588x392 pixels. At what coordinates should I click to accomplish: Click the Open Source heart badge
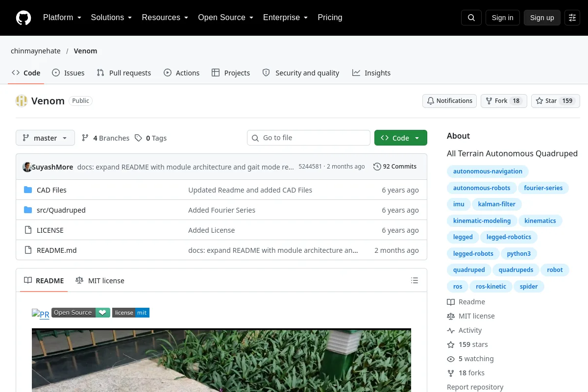pos(81,313)
